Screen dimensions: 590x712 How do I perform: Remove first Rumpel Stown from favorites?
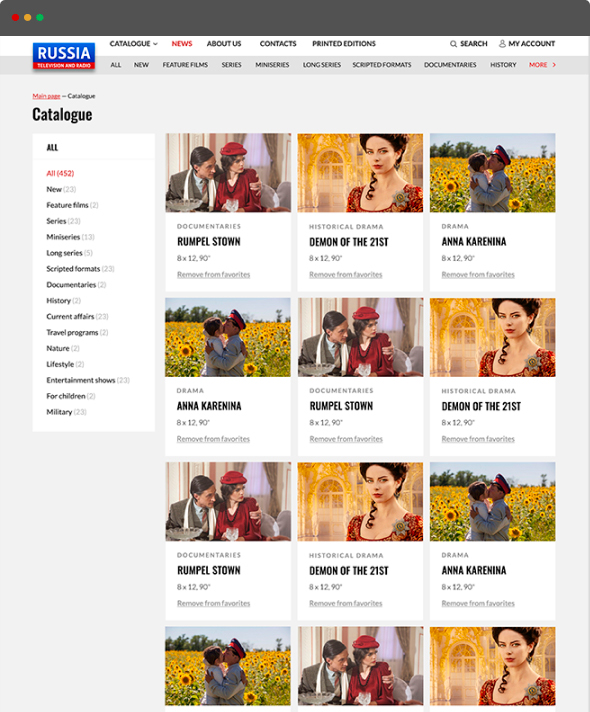point(213,274)
